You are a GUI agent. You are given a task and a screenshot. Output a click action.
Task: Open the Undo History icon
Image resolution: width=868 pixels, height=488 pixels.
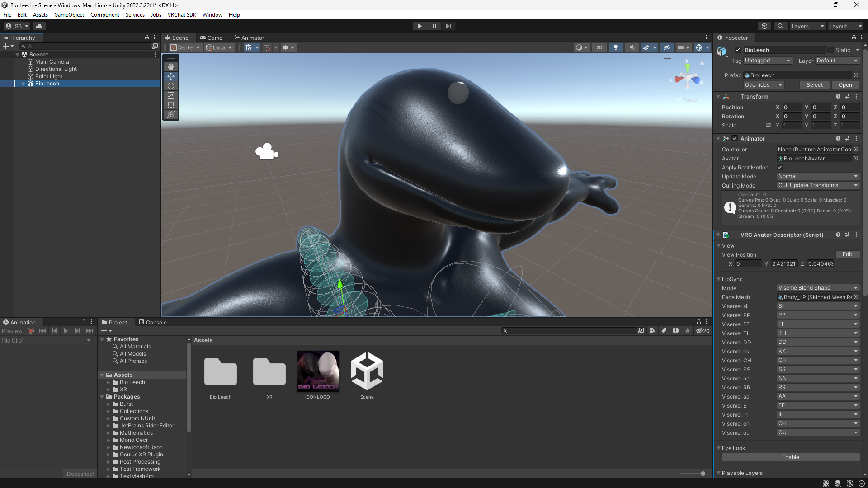(x=764, y=26)
